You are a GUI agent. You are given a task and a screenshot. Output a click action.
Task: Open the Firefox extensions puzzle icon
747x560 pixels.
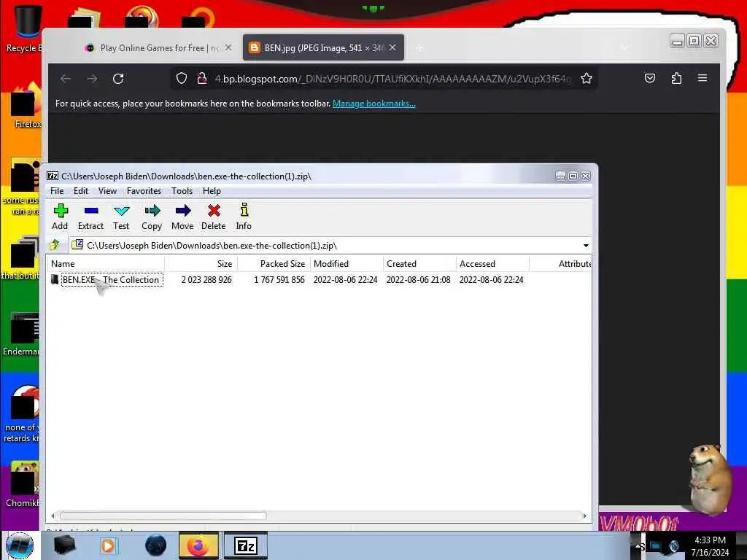676,79
